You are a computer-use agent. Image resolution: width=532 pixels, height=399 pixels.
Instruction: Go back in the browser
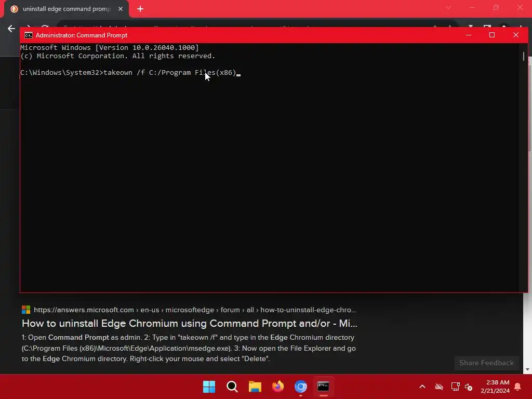11,29
